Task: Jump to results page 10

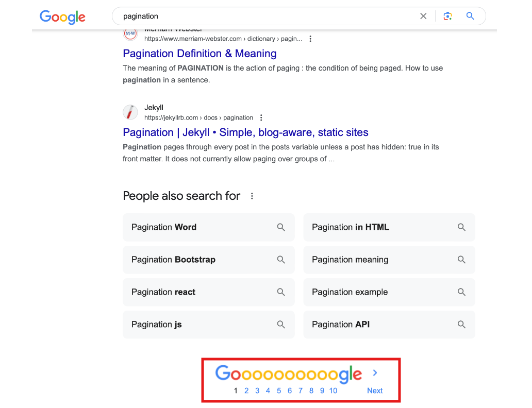Action: coord(333,390)
